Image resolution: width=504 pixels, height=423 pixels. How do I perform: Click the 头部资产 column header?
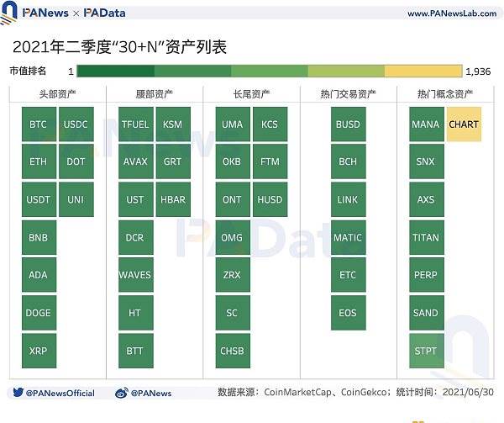point(57,94)
